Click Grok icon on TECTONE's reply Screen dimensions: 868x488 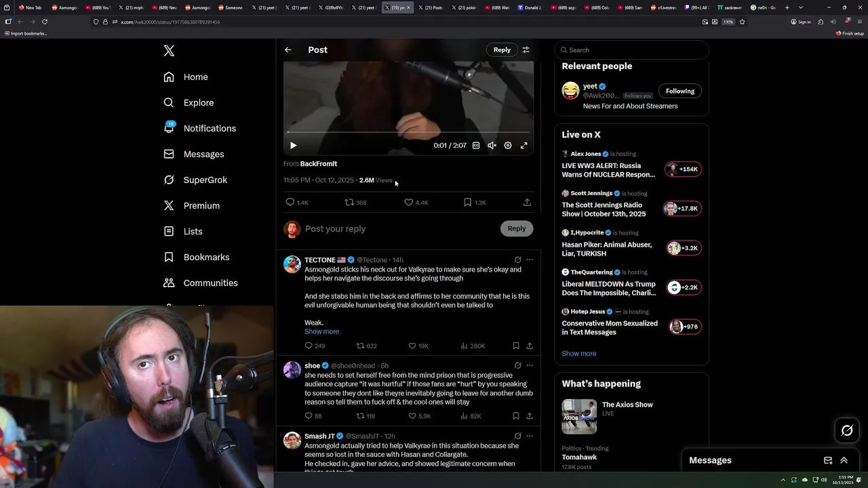tap(517, 260)
